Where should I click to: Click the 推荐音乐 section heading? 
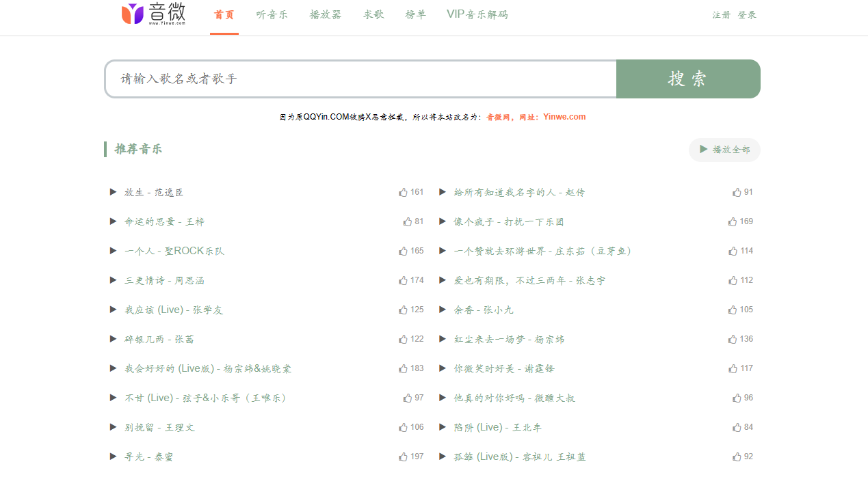pyautogui.click(x=138, y=149)
